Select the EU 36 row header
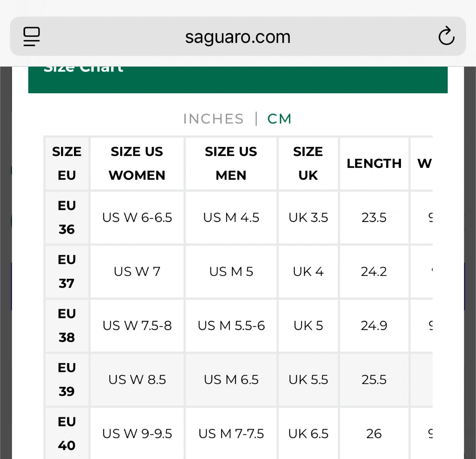The image size is (476, 459). tap(67, 217)
